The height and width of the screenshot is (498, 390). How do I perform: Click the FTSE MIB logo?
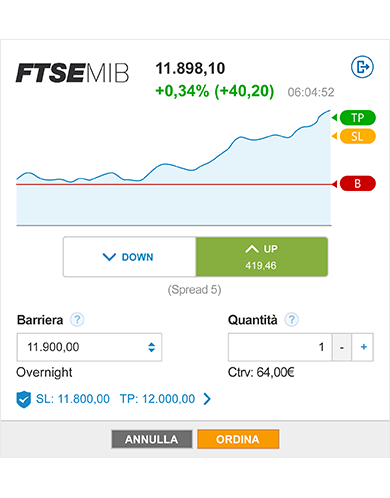point(72,73)
